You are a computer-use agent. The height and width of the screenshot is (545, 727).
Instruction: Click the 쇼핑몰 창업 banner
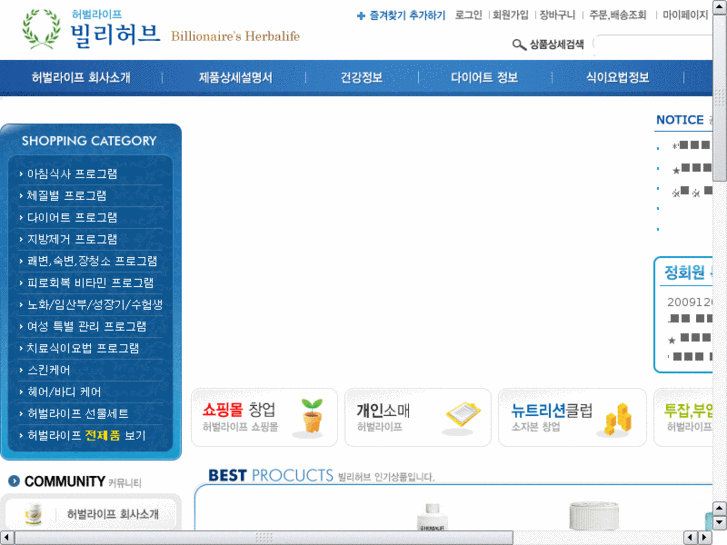click(264, 417)
